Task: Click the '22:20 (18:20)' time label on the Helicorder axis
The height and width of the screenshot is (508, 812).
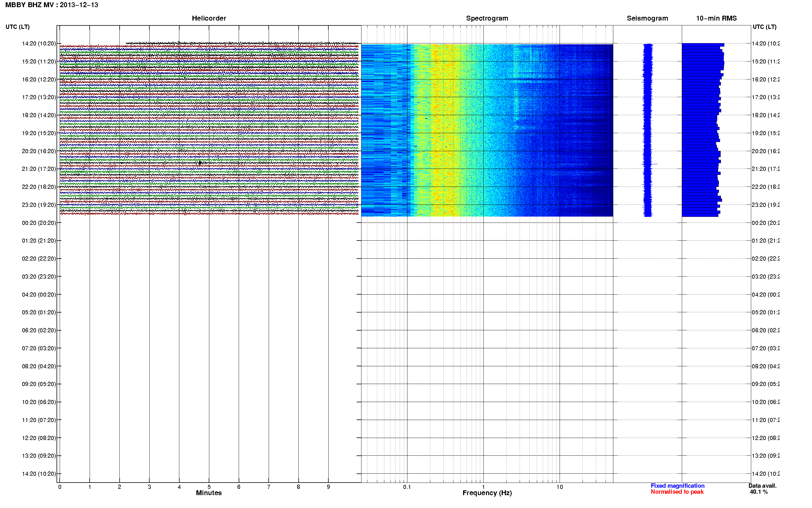Action: tap(39, 187)
